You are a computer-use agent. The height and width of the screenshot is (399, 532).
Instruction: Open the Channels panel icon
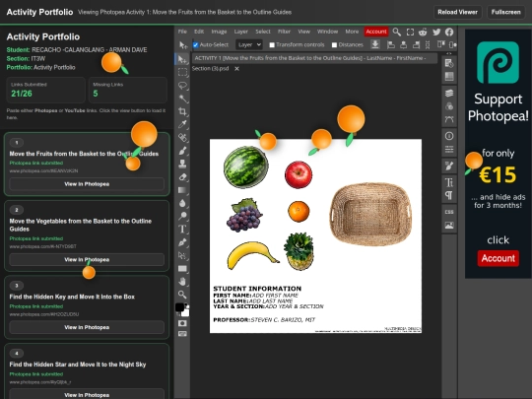pyautogui.click(x=449, y=106)
